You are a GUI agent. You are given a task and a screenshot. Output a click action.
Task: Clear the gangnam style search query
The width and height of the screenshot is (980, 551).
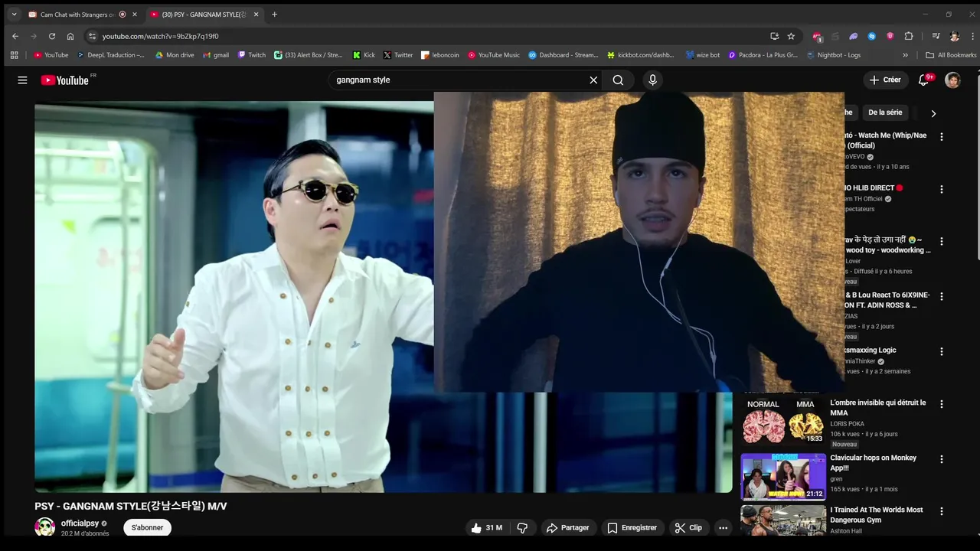(x=593, y=80)
